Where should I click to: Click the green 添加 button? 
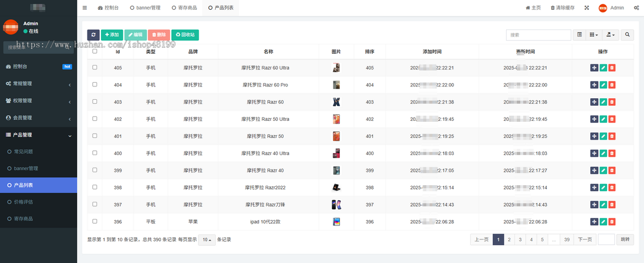pyautogui.click(x=112, y=35)
